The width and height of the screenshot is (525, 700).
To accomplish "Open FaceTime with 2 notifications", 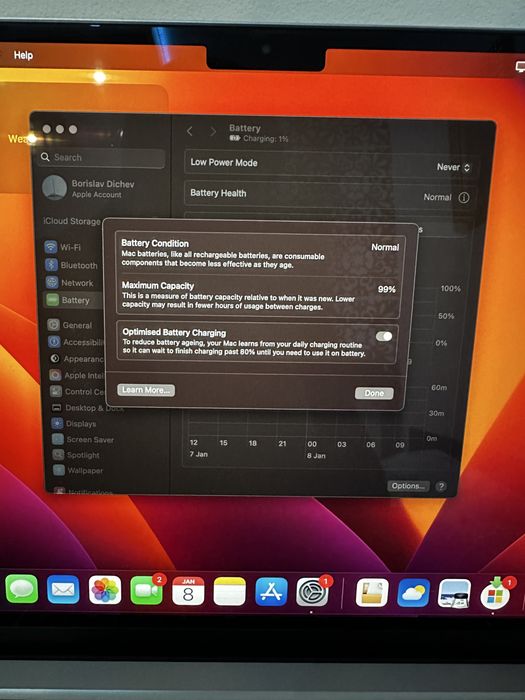I will (146, 590).
